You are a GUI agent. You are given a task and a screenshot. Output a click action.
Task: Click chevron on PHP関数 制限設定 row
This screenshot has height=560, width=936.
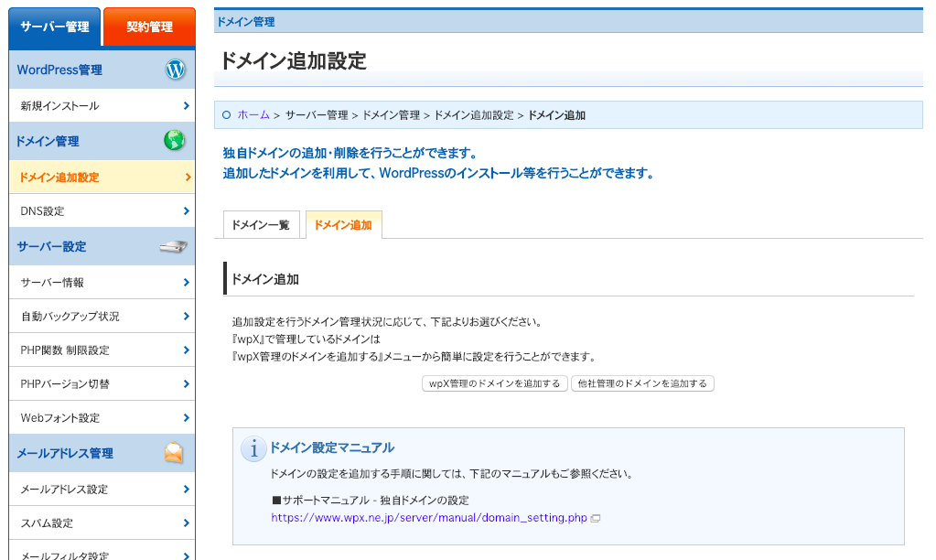[x=187, y=350]
